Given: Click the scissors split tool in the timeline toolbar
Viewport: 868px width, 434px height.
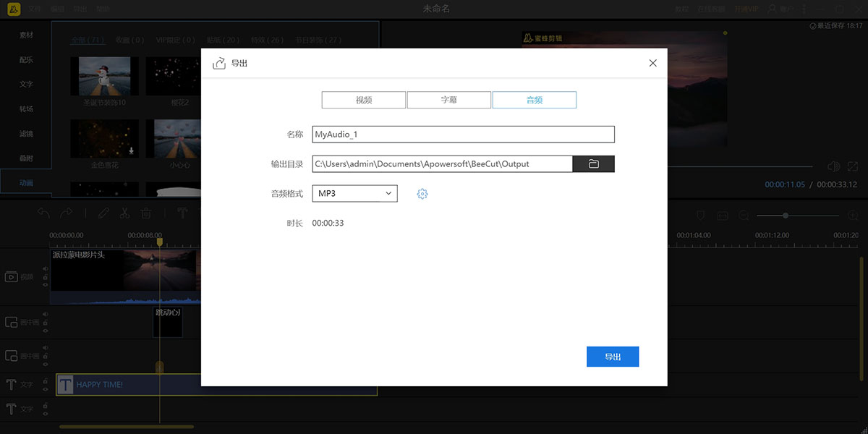Looking at the screenshot, I should (124, 213).
